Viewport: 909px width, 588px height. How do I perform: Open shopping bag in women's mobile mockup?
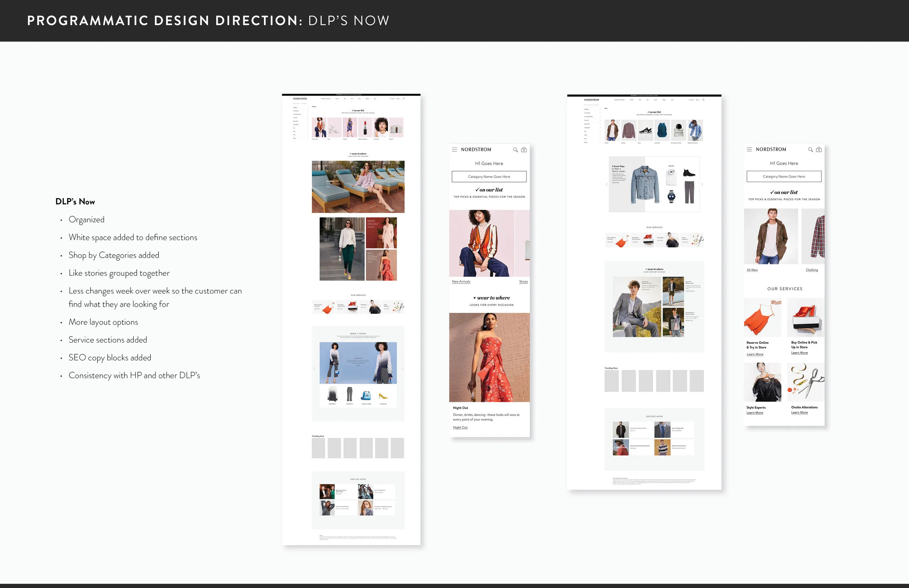tap(524, 150)
